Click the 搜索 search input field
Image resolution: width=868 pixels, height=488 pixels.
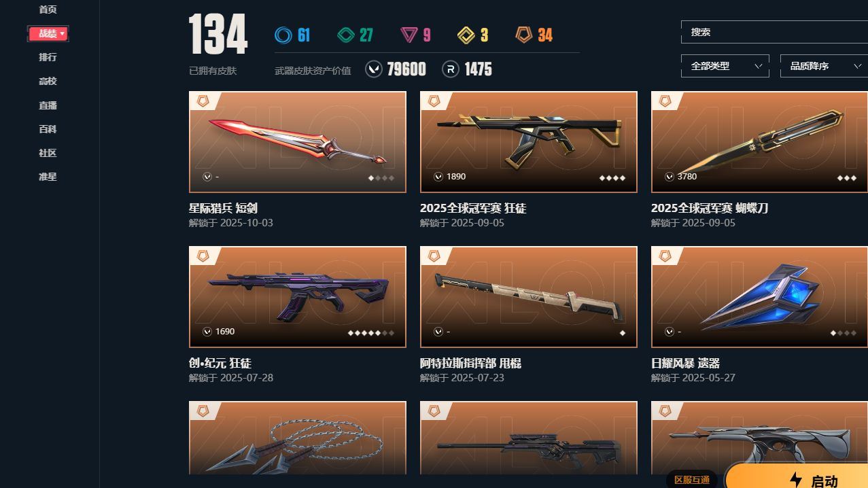point(774,32)
